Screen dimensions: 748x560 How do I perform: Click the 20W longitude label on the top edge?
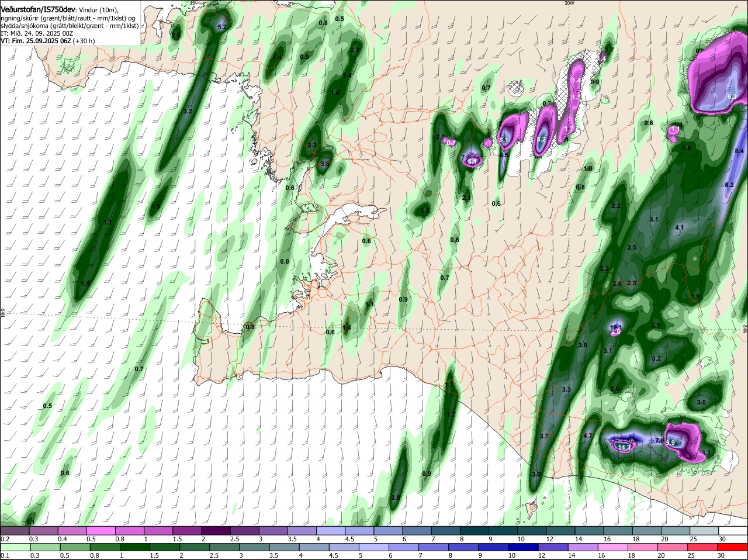pyautogui.click(x=570, y=3)
